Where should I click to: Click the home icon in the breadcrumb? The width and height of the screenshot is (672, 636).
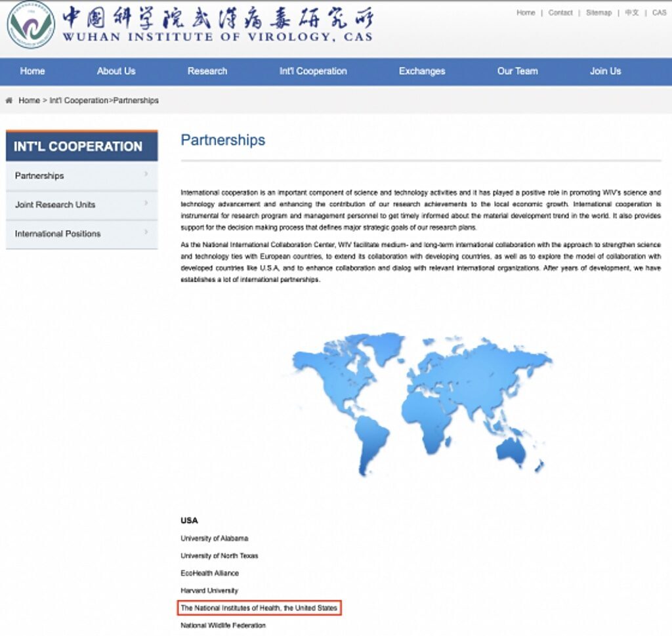pyautogui.click(x=9, y=100)
